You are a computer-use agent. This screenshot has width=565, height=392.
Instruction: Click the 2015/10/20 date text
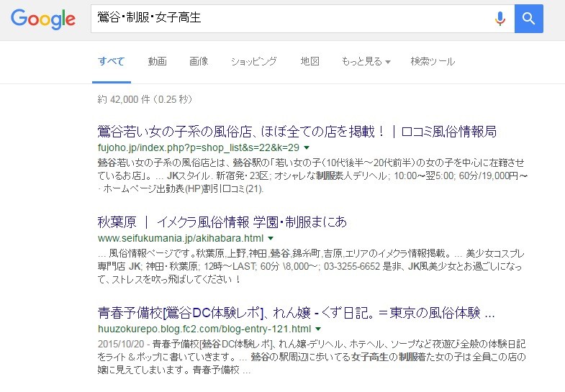(121, 344)
